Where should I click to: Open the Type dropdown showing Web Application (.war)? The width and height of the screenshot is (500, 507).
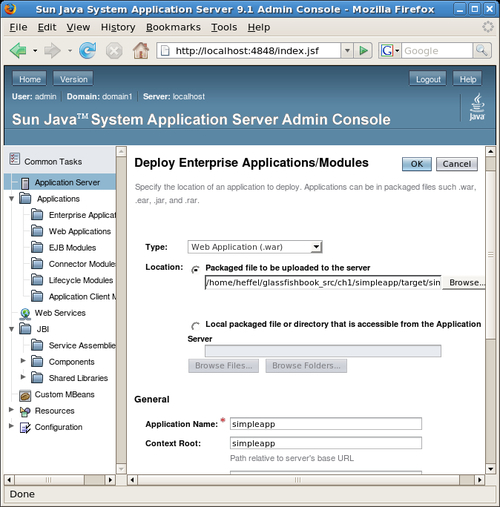(255, 247)
